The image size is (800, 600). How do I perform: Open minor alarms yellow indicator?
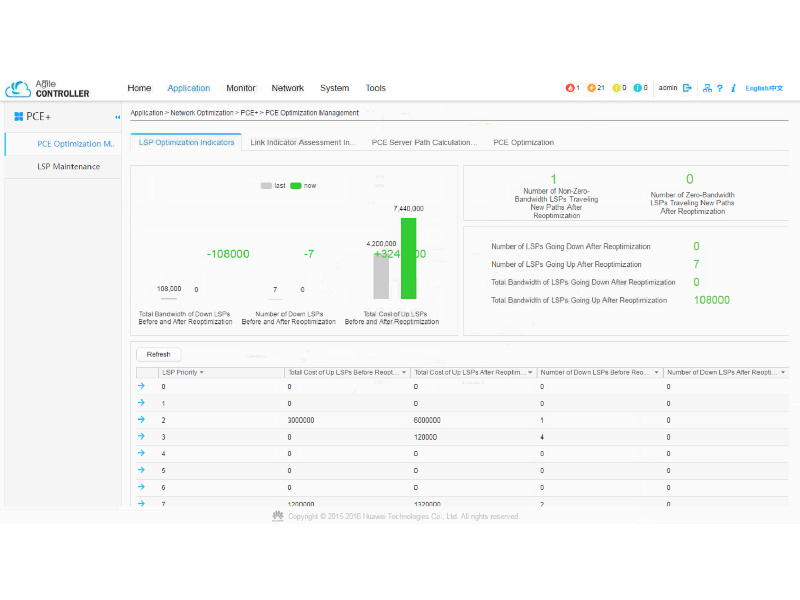click(619, 88)
